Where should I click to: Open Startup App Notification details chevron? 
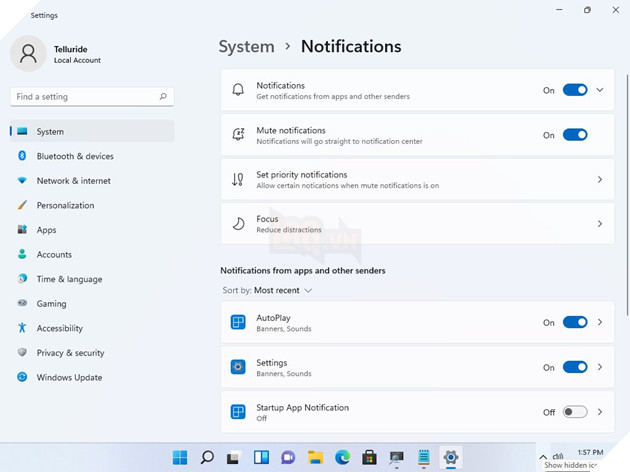pos(599,412)
